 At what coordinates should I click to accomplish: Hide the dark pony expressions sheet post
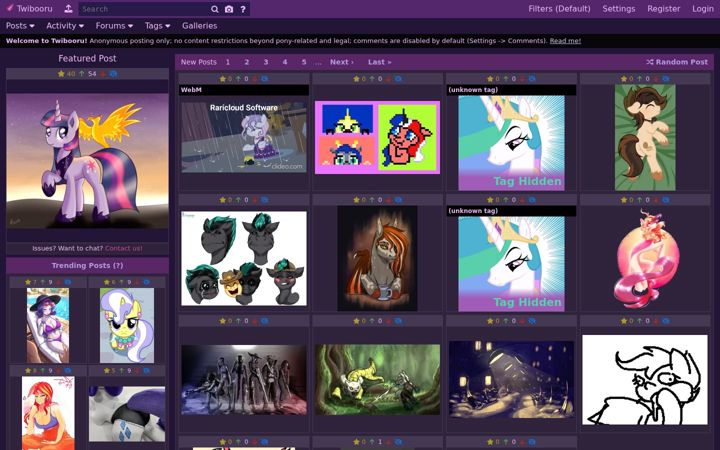click(x=264, y=200)
